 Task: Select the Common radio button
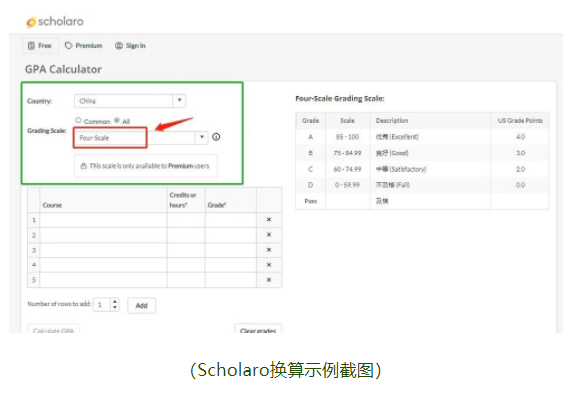click(78, 120)
